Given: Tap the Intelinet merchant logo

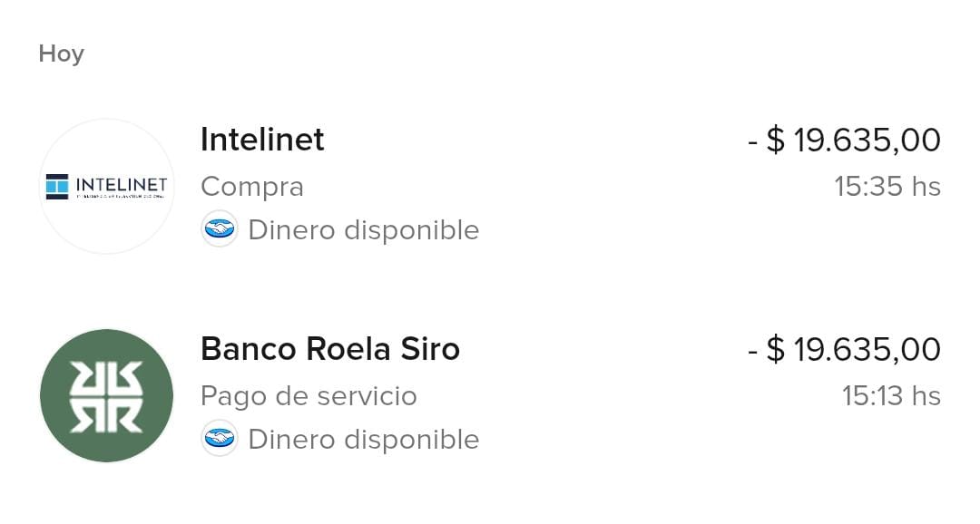Looking at the screenshot, I should point(106,186).
